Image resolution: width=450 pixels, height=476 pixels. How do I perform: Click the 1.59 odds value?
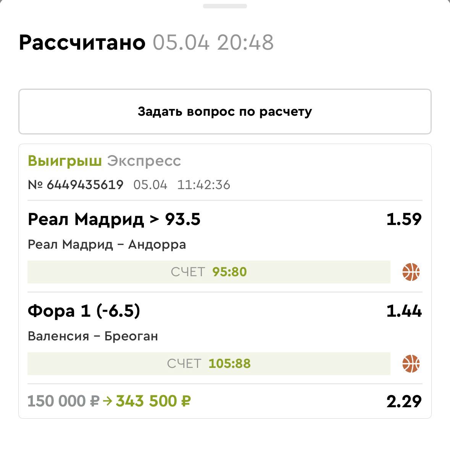(404, 219)
